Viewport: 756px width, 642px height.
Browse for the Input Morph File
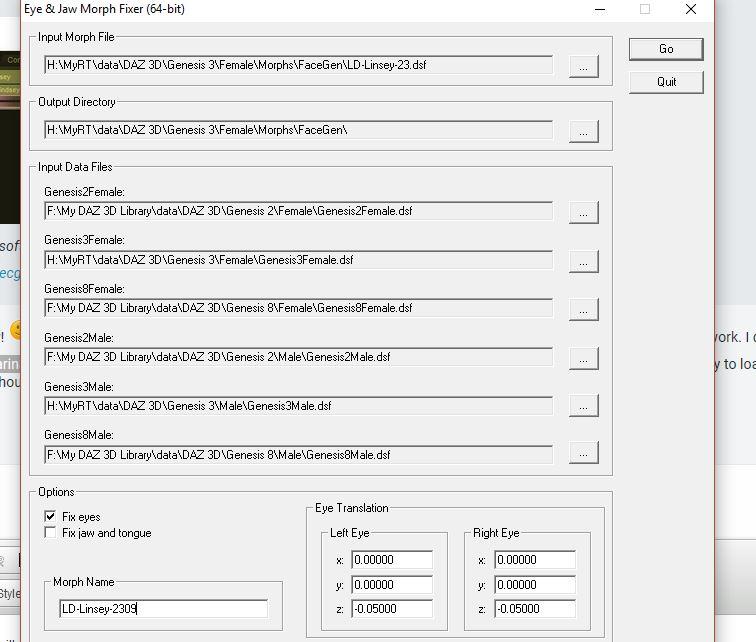pos(583,66)
